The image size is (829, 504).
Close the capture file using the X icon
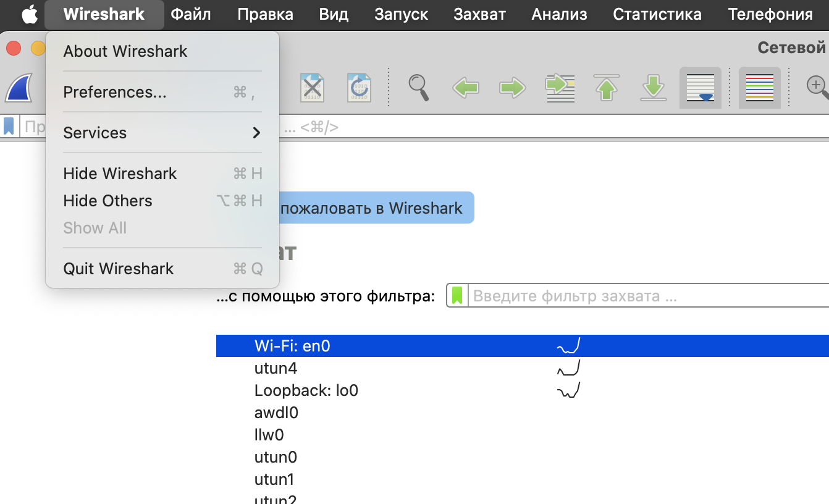click(x=312, y=88)
